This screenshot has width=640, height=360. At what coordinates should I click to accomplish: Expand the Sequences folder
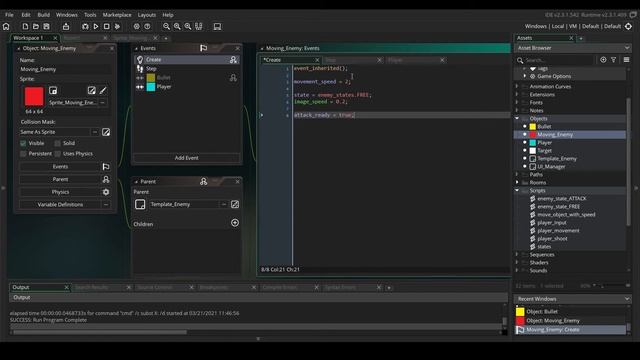coord(517,255)
